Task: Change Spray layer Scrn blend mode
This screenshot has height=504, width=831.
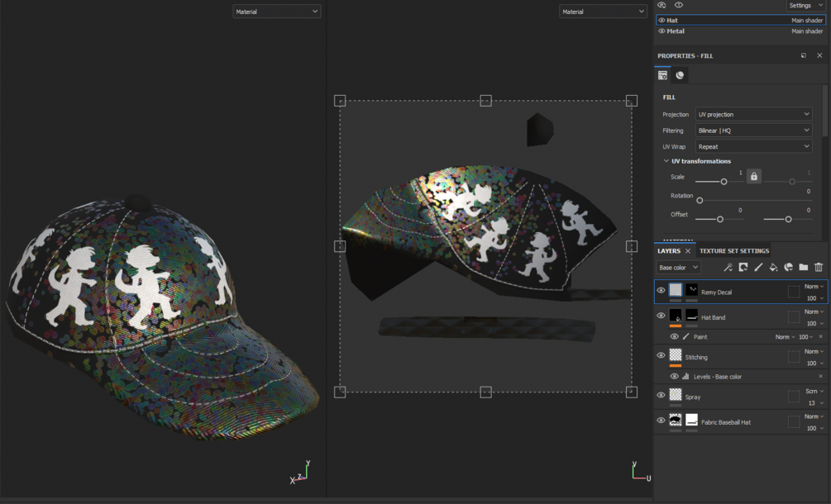Action: pyautogui.click(x=814, y=392)
